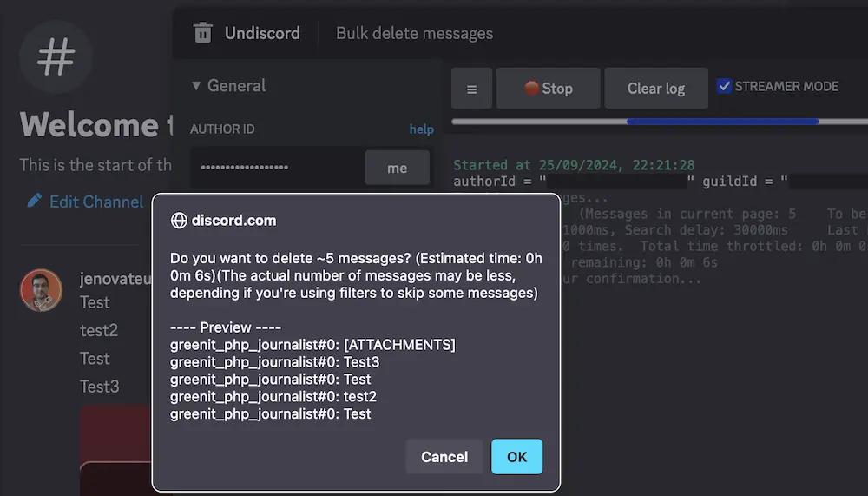Click the 'me' button beside author field
Image resolution: width=868 pixels, height=496 pixels.
[x=397, y=168]
